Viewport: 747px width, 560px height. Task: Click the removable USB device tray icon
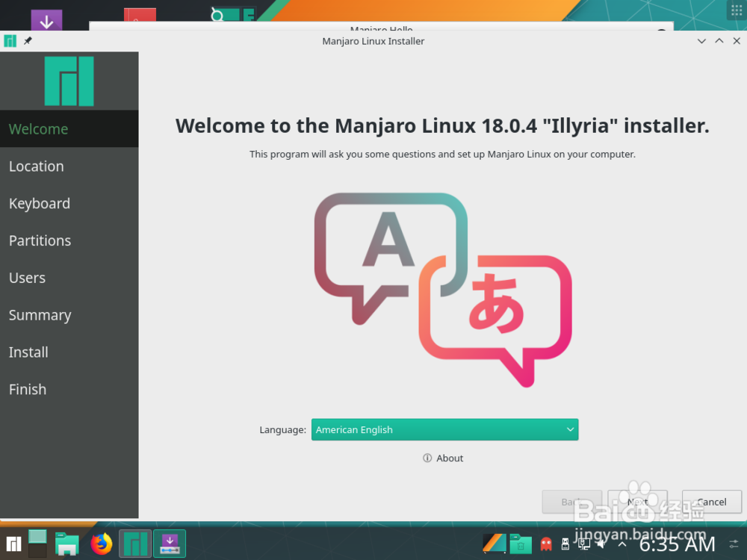coord(565,544)
